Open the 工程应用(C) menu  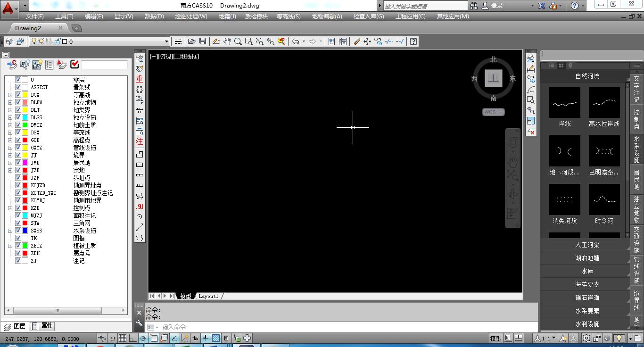click(410, 16)
